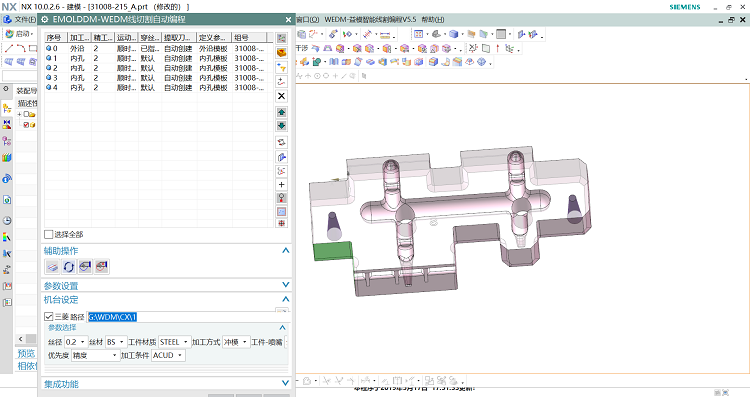The width and height of the screenshot is (750, 397).
Task: Click the 定义参... column header
Action: tap(214, 37)
